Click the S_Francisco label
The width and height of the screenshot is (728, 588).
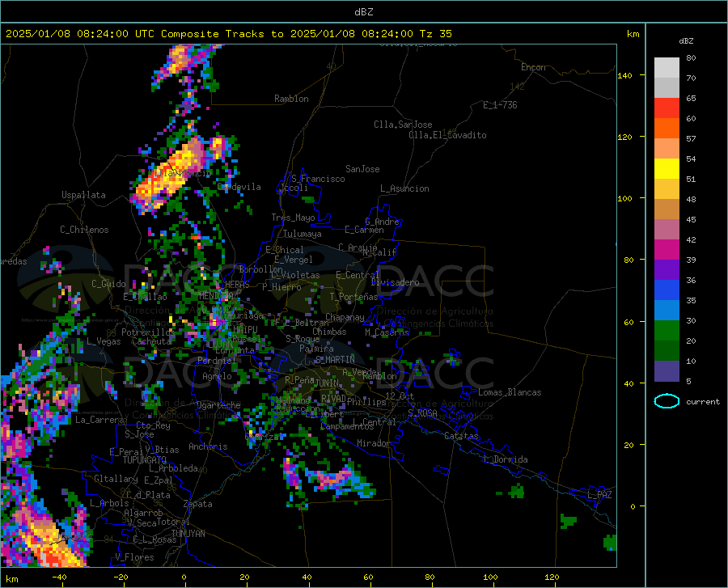pos(318,179)
